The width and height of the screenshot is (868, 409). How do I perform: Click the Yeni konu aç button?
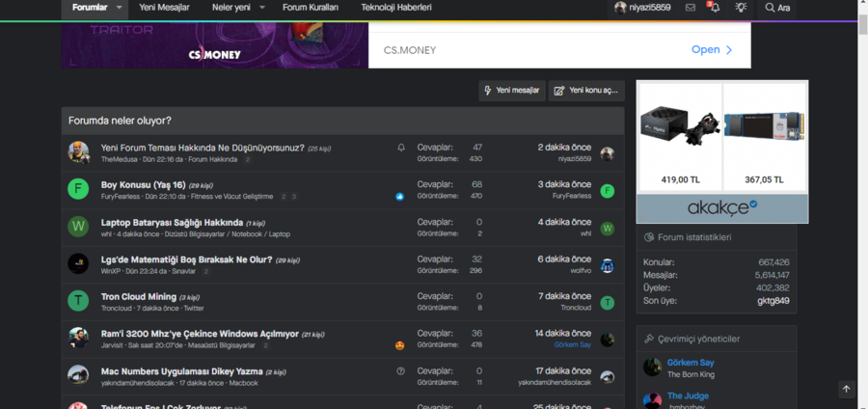pyautogui.click(x=586, y=91)
